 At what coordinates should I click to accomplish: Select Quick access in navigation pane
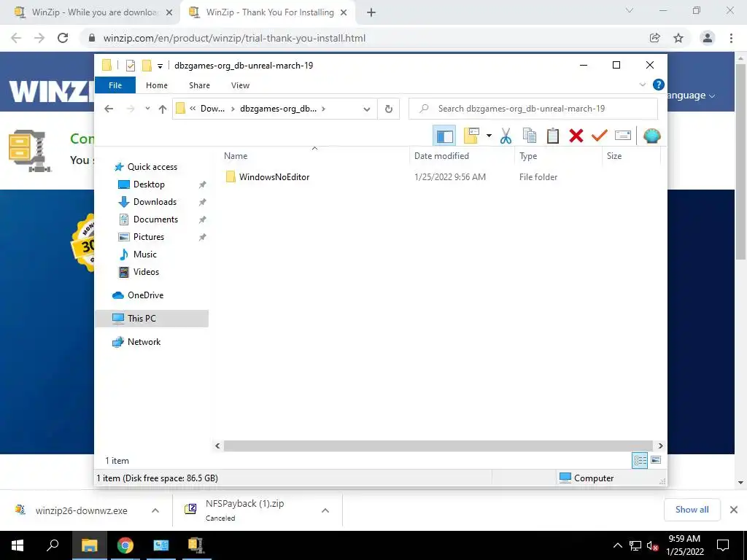coord(152,167)
